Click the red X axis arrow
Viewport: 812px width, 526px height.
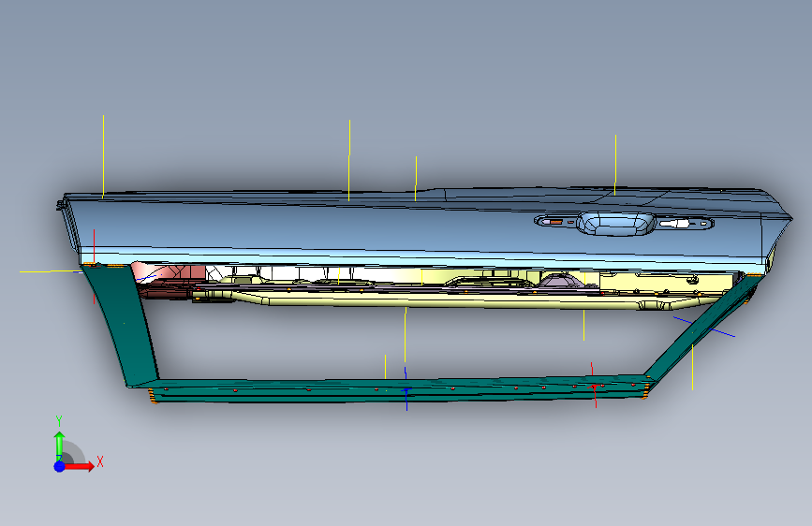coord(79,466)
